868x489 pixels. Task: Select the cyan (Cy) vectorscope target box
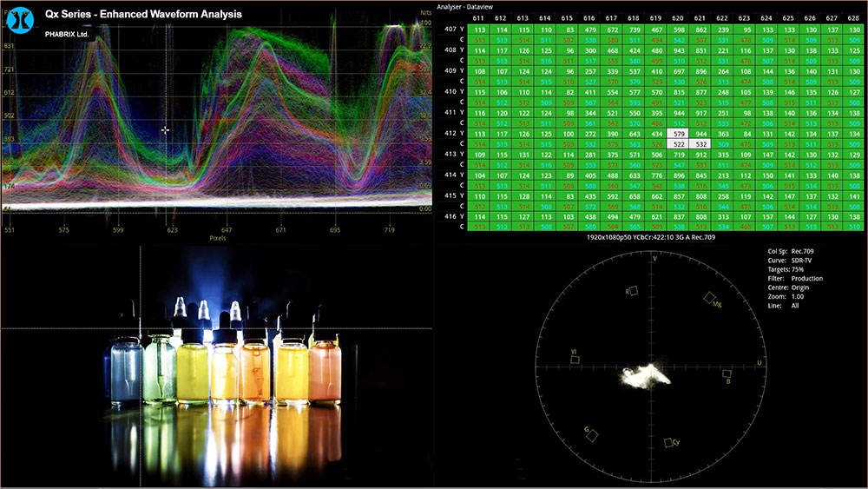669,443
